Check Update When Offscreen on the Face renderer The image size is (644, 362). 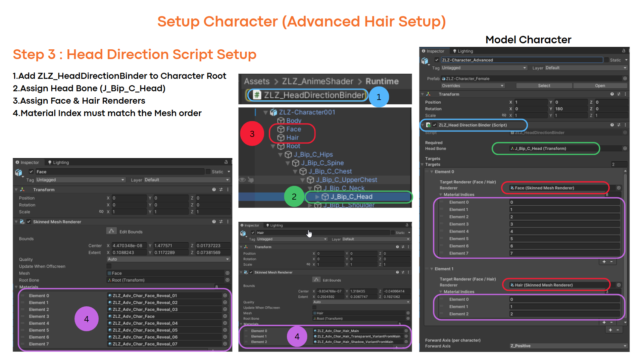pyautogui.click(x=109, y=266)
